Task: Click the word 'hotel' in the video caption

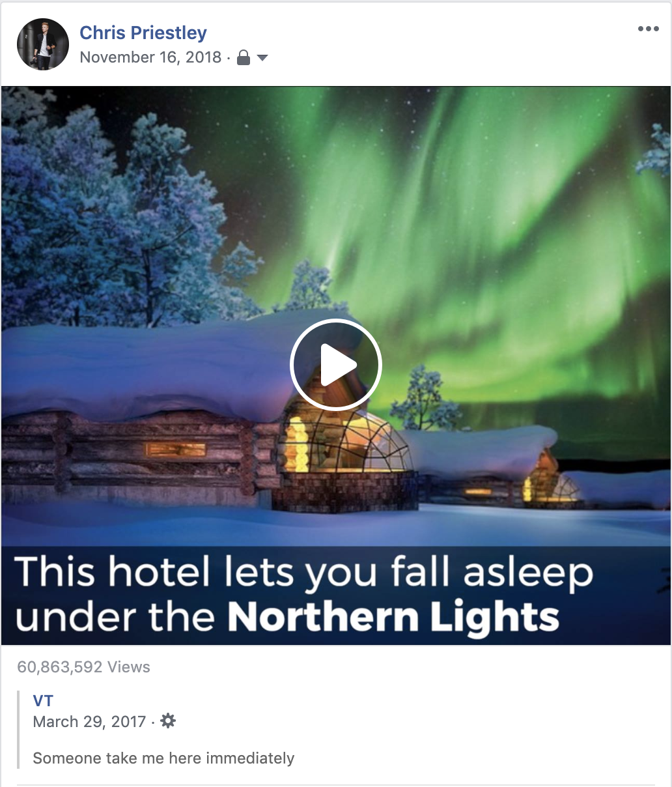Action: [x=160, y=572]
